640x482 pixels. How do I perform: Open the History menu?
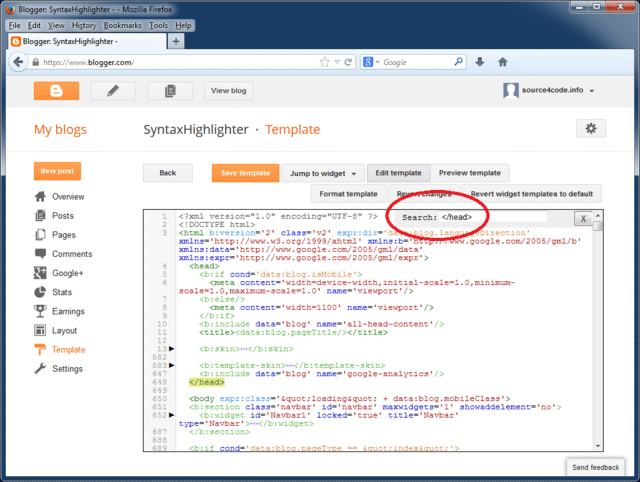point(84,25)
